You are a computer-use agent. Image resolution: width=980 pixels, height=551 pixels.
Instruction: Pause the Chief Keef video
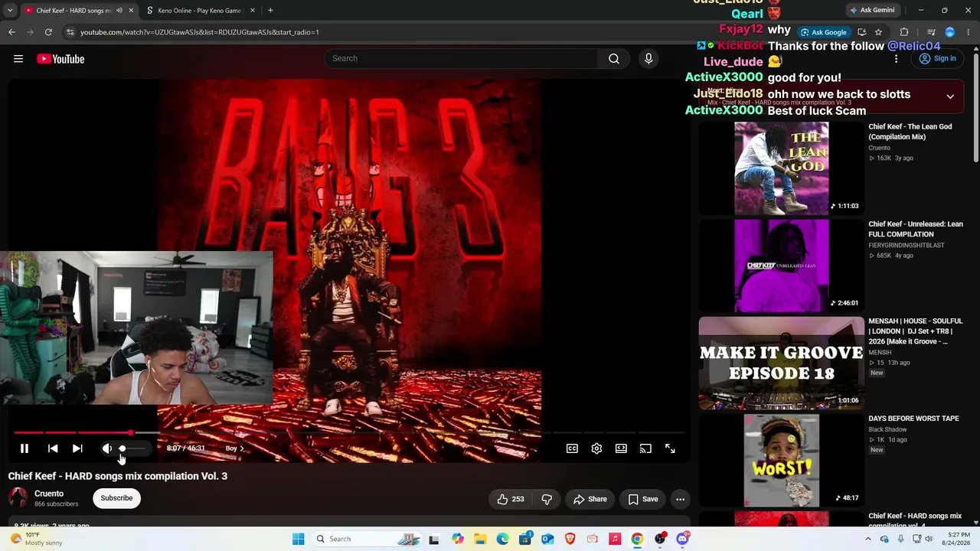(24, 448)
